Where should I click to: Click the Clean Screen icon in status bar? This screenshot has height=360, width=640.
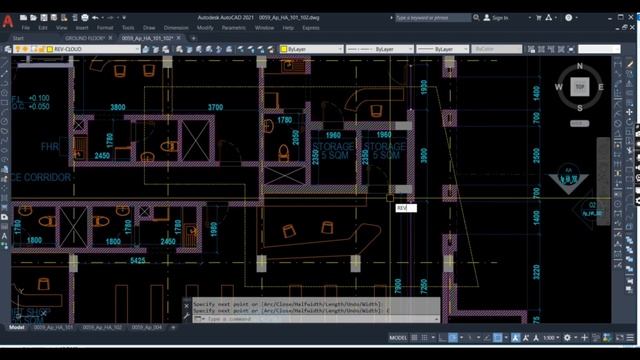(x=620, y=338)
